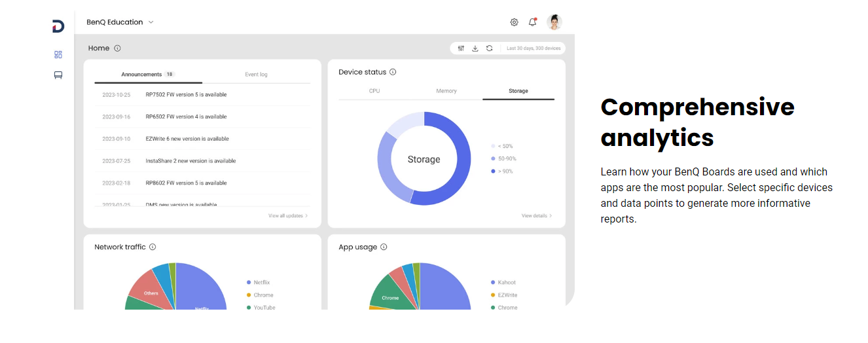The image size is (868, 343).
Task: Select the CPU tab in Device status
Action: [x=374, y=91]
